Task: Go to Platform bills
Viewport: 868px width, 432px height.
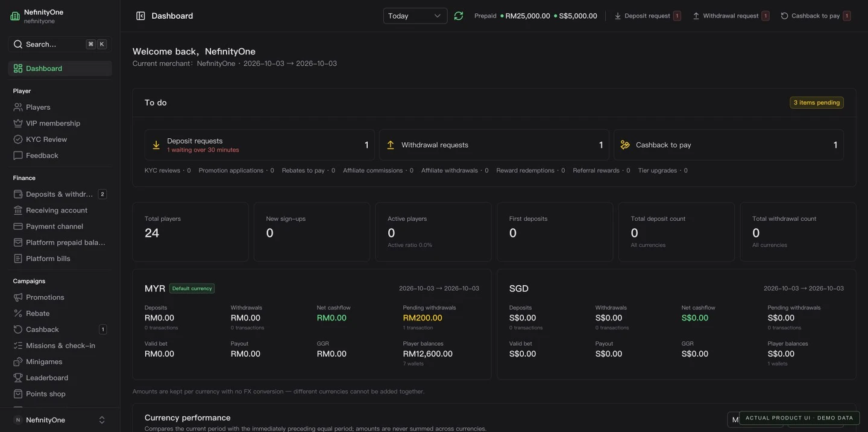Action: [60, 258]
